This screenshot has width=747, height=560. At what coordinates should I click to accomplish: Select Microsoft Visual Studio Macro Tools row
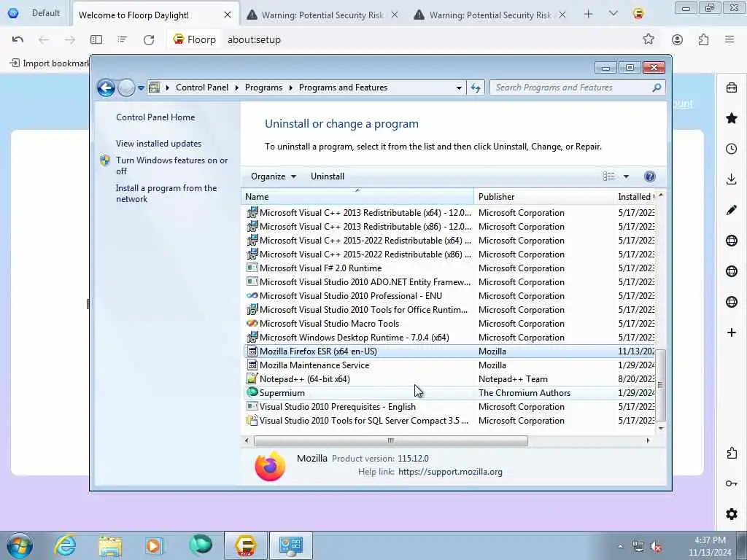click(450, 324)
